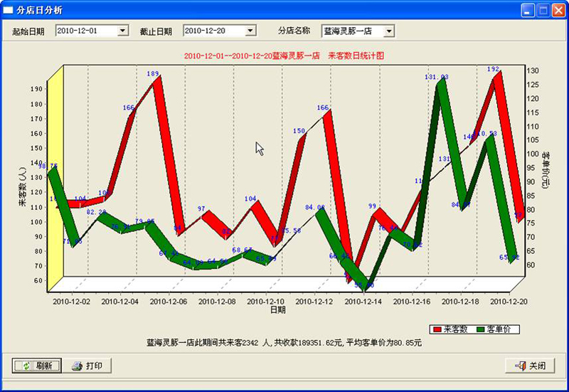Click the 84.06 data label
The width and height of the screenshot is (569, 392).
coord(315,207)
